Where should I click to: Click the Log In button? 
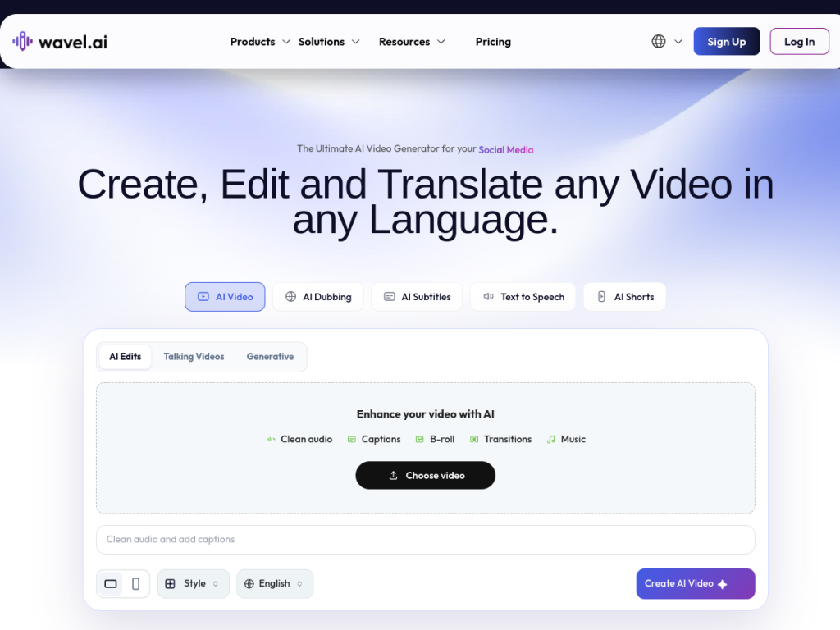(799, 41)
